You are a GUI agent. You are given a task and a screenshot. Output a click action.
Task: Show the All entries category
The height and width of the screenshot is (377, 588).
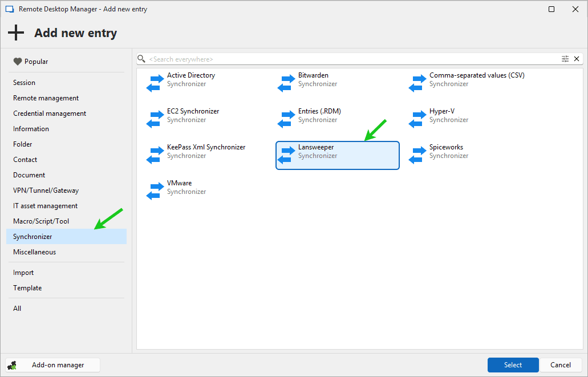17,309
